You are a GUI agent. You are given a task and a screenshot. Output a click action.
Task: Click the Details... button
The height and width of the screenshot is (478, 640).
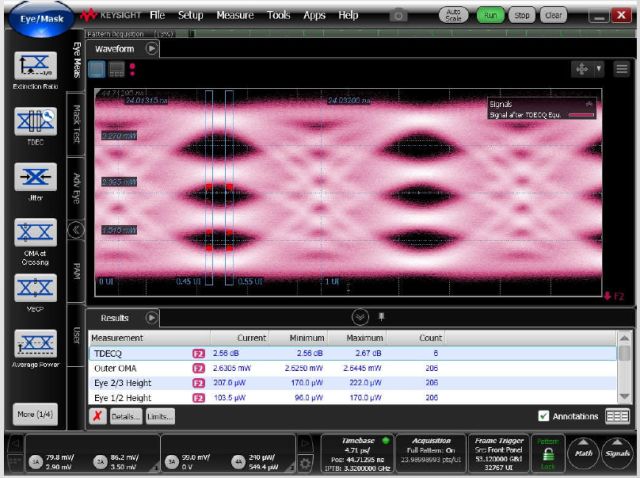tap(125, 416)
